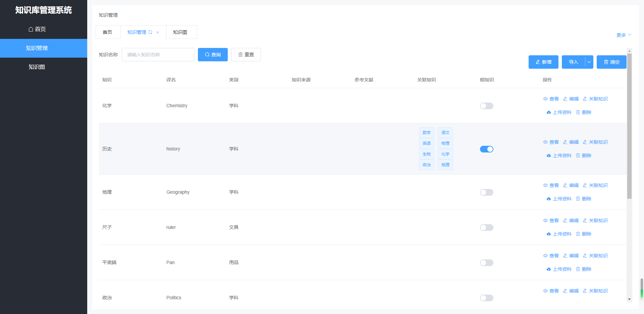644x314 pixels.
Task: Edit the 化学 row
Action: pos(571,99)
